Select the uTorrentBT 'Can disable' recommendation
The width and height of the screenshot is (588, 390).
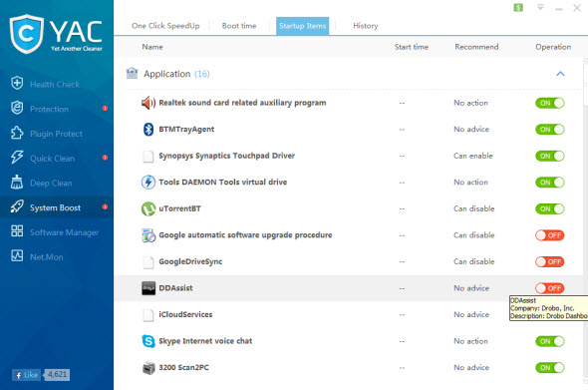[474, 208]
